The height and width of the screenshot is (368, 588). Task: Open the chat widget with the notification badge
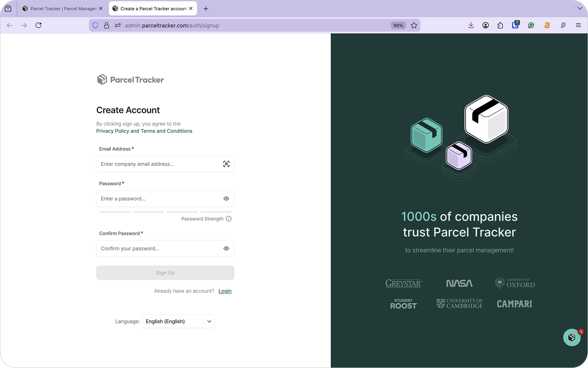(572, 338)
